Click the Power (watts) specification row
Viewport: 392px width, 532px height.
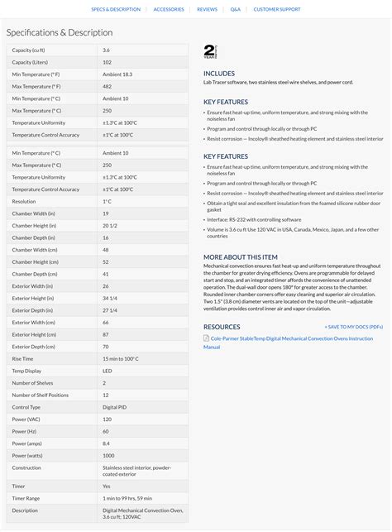click(x=98, y=456)
